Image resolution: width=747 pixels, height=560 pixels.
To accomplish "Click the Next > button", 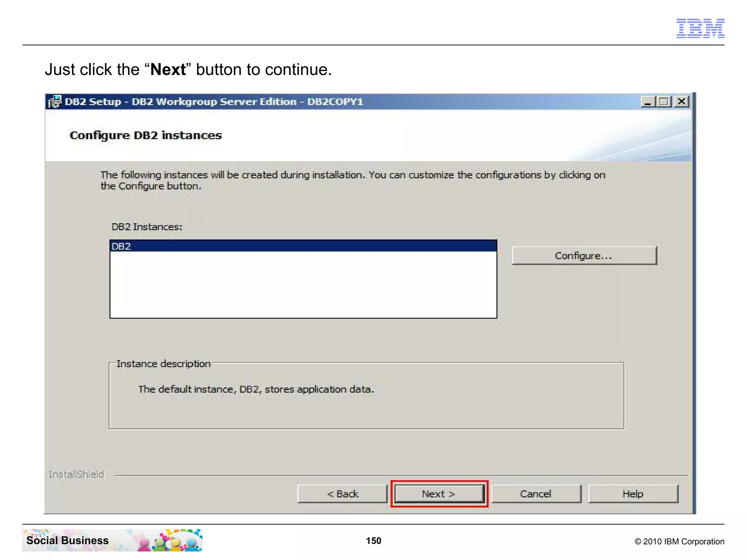I will point(439,494).
